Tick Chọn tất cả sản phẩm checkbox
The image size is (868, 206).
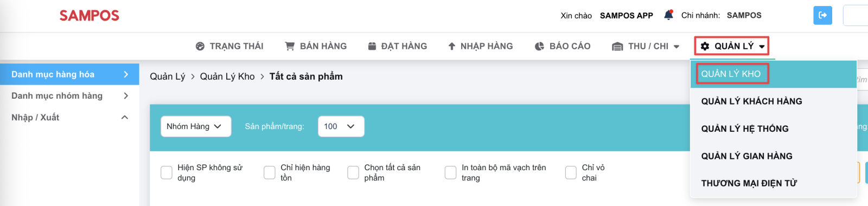[353, 172]
